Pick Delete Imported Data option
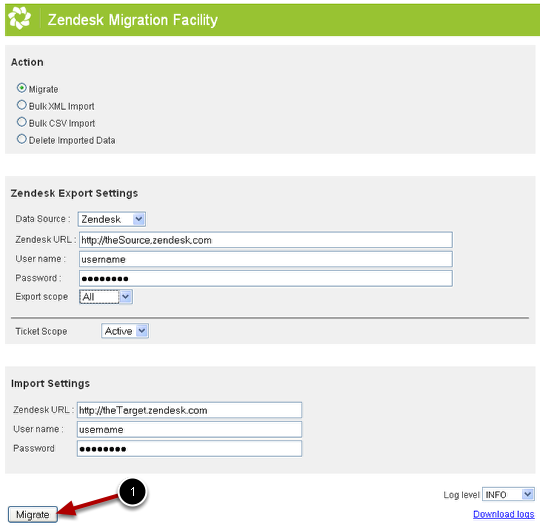The height and width of the screenshot is (530, 540). click(21, 139)
